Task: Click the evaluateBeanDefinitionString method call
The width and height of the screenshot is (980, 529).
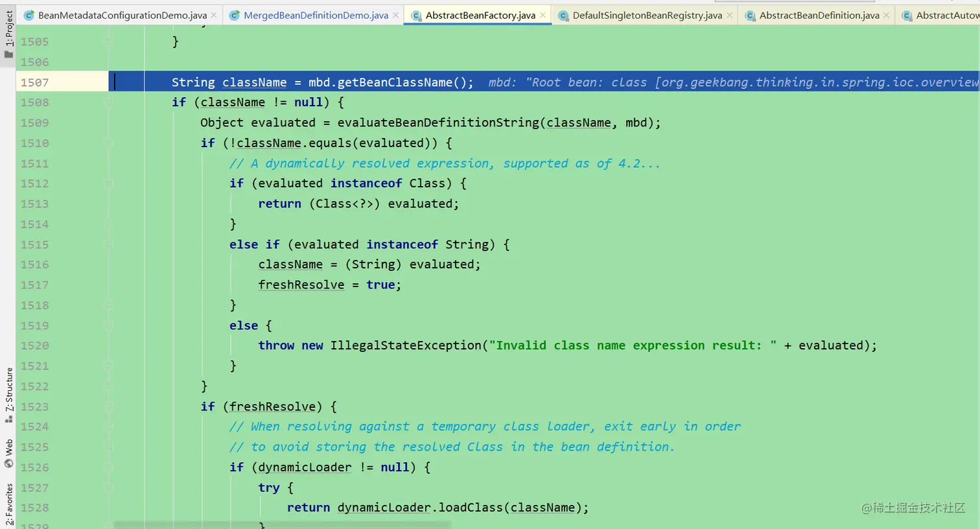Action: [438, 123]
